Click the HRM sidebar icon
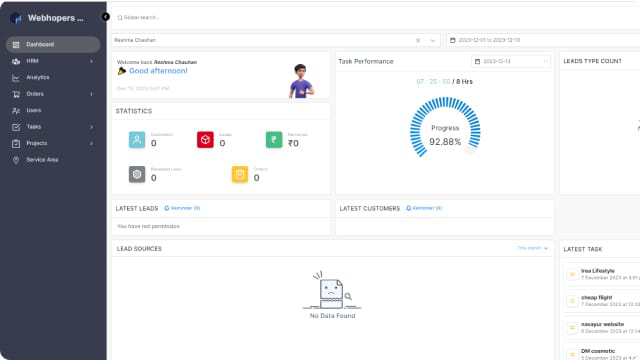 pos(16,62)
